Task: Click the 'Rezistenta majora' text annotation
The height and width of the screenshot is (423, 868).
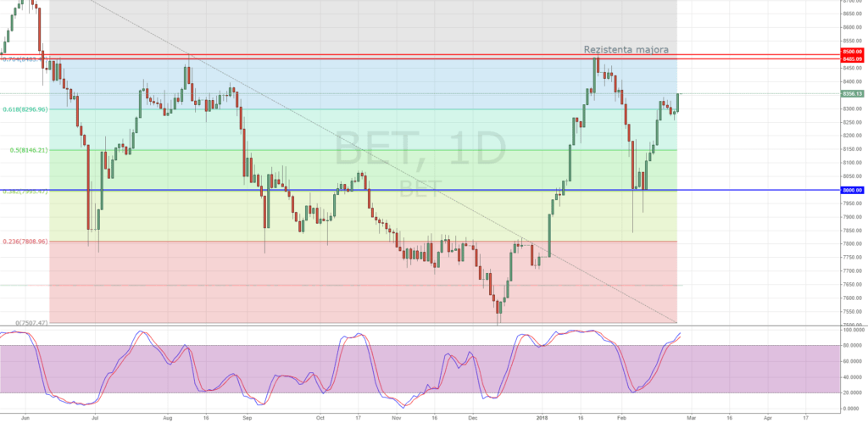Action: click(631, 50)
